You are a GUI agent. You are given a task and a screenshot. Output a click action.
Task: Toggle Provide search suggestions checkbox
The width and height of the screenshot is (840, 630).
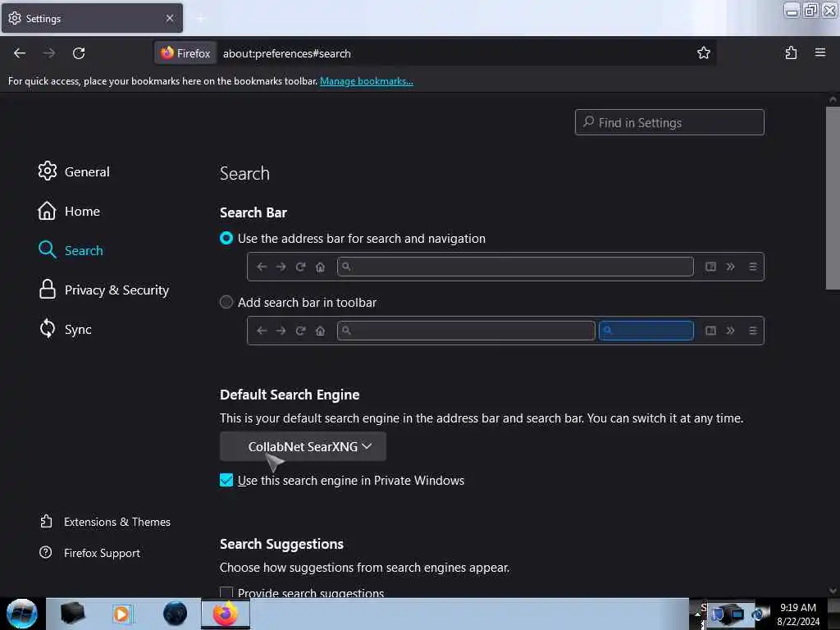226,592
